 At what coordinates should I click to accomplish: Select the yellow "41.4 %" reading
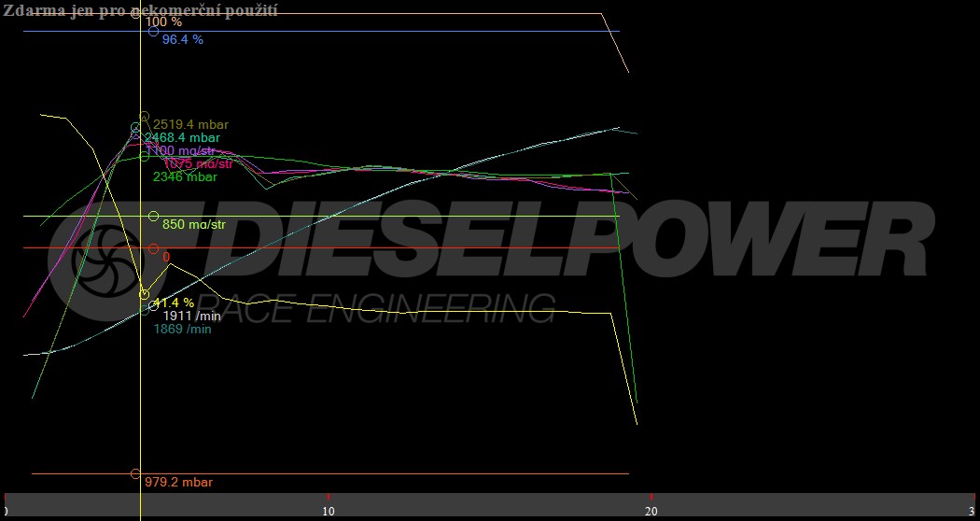174,303
